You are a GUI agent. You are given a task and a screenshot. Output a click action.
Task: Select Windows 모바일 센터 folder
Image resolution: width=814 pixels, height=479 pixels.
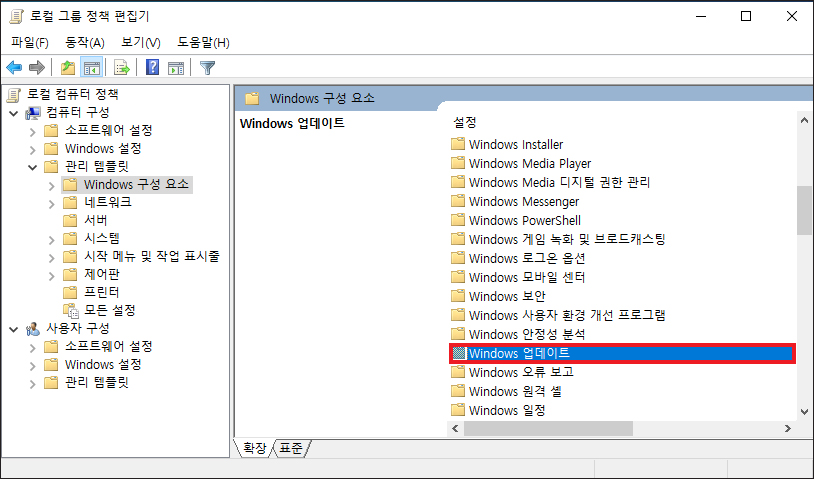click(x=527, y=277)
